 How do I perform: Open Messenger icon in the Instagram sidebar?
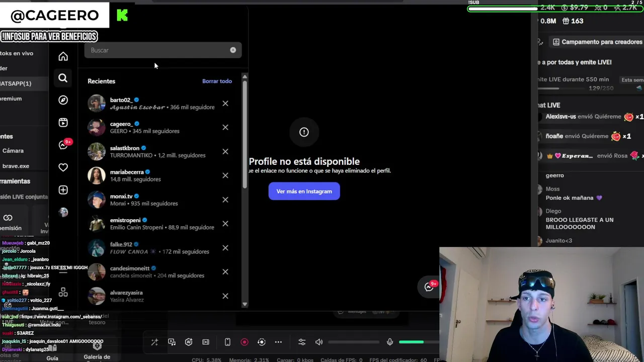click(x=63, y=145)
